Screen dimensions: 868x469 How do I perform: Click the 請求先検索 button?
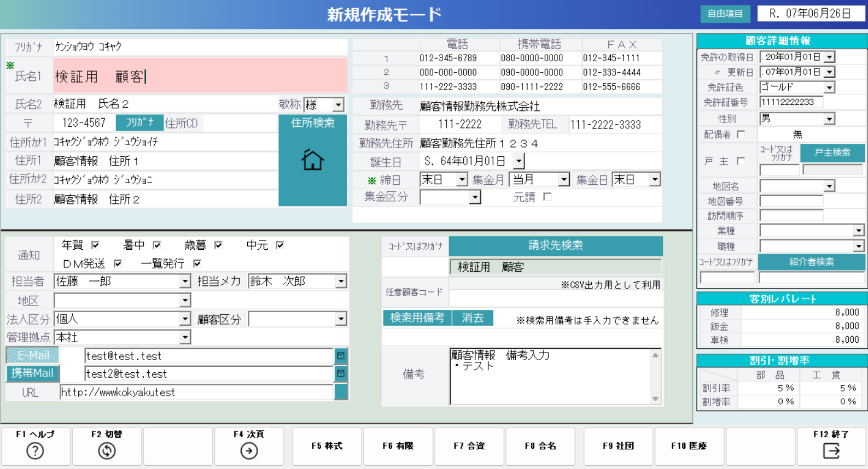pyautogui.click(x=555, y=246)
